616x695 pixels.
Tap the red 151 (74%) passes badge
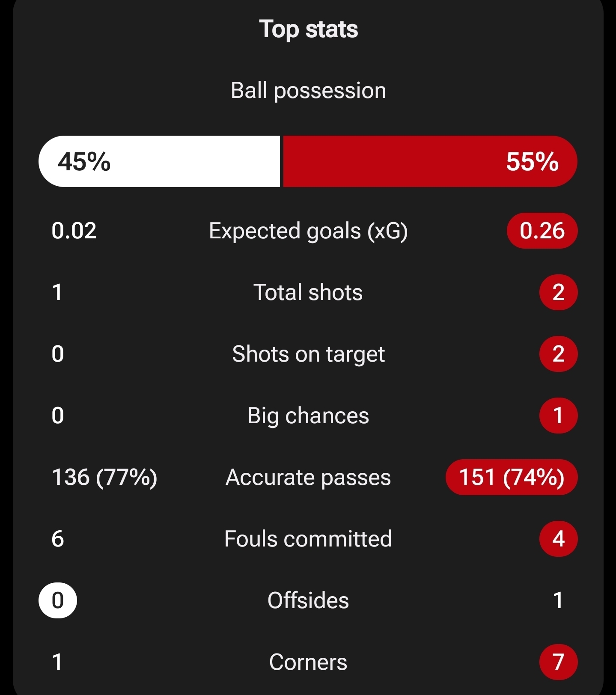(x=512, y=477)
